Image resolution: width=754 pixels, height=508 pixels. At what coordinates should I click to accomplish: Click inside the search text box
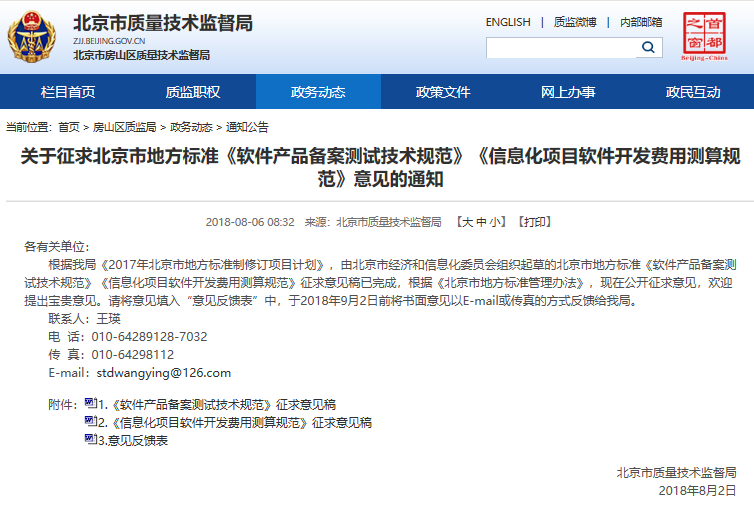point(560,47)
